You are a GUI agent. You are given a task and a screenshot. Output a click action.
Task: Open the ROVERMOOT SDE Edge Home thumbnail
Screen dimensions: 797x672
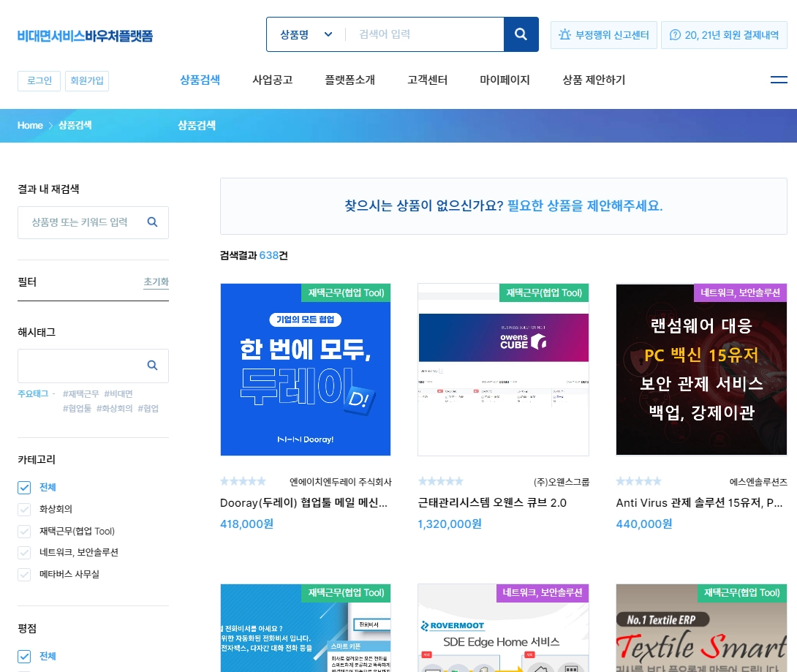click(x=503, y=628)
